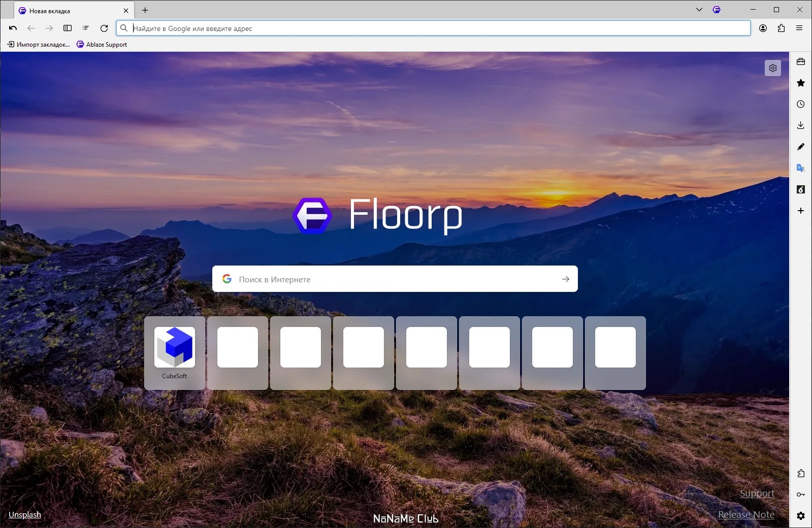Go forward using the forward arrow
This screenshot has height=528, width=812.
pos(49,28)
